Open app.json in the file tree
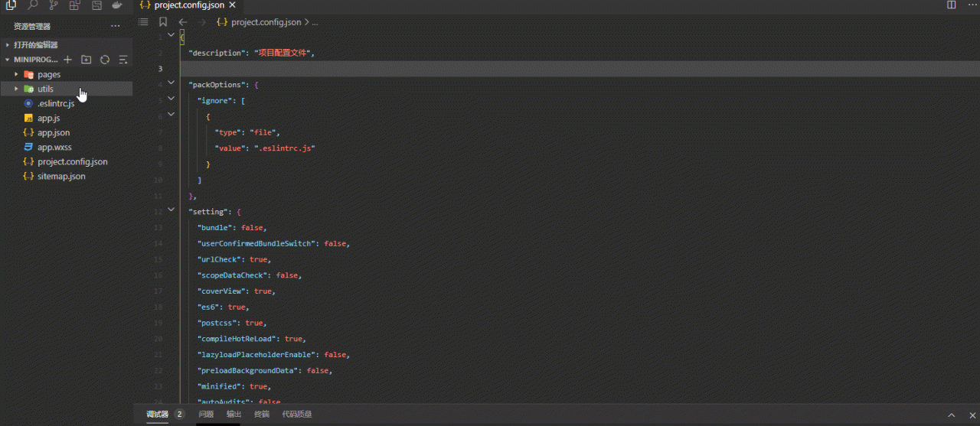The width and height of the screenshot is (980, 426). [53, 132]
